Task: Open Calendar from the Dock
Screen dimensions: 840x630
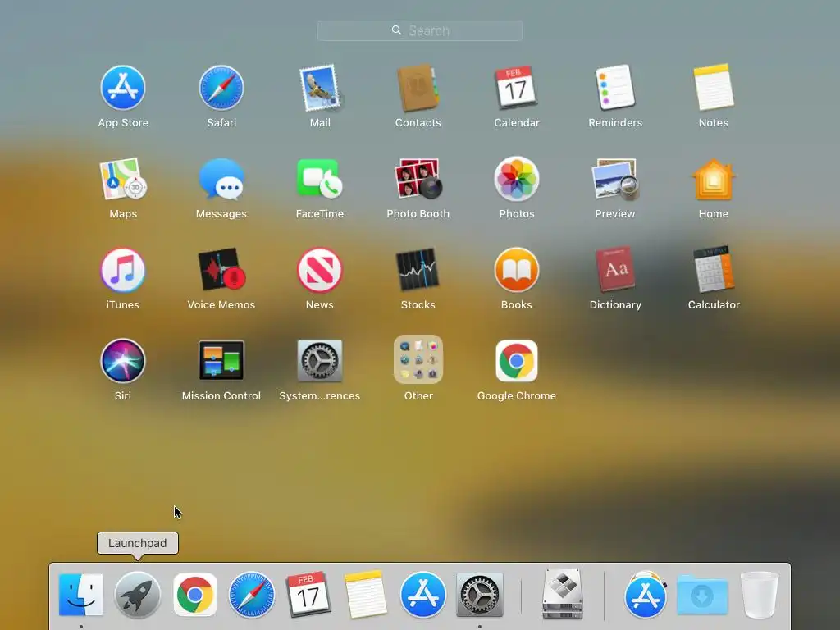Action: [308, 595]
